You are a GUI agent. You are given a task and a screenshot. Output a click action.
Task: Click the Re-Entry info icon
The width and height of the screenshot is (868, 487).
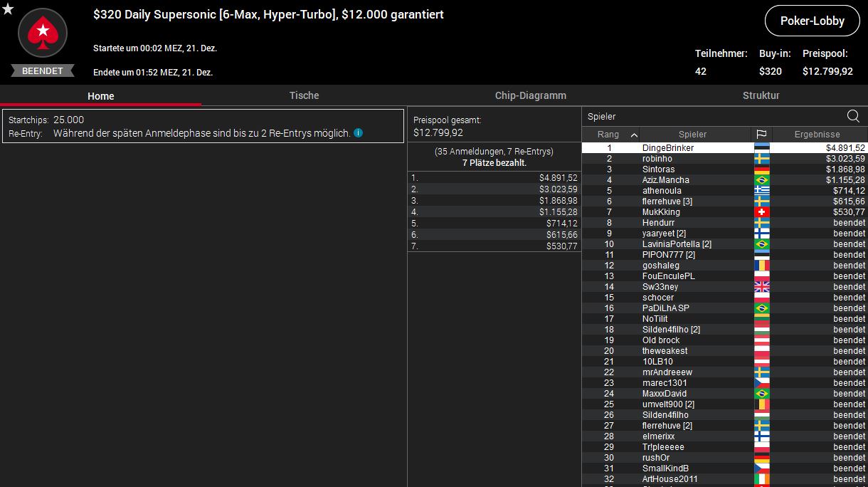(x=359, y=133)
